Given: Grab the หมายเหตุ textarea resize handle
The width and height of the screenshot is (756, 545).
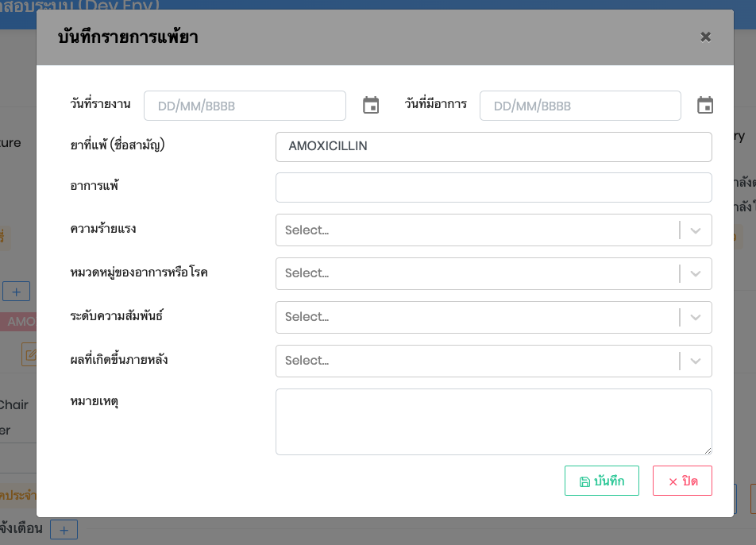Looking at the screenshot, I should (707, 450).
